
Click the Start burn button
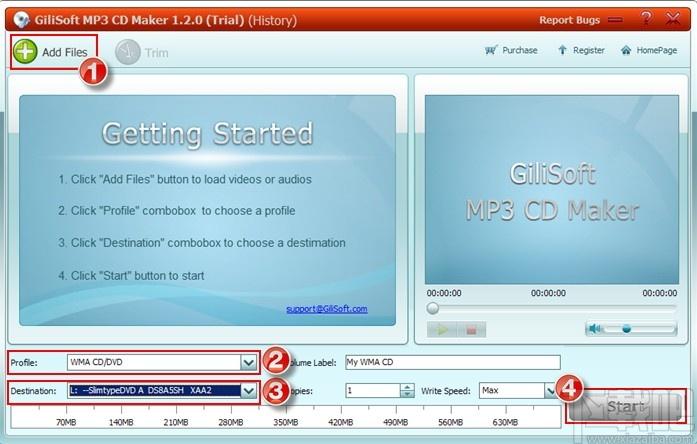(x=625, y=407)
